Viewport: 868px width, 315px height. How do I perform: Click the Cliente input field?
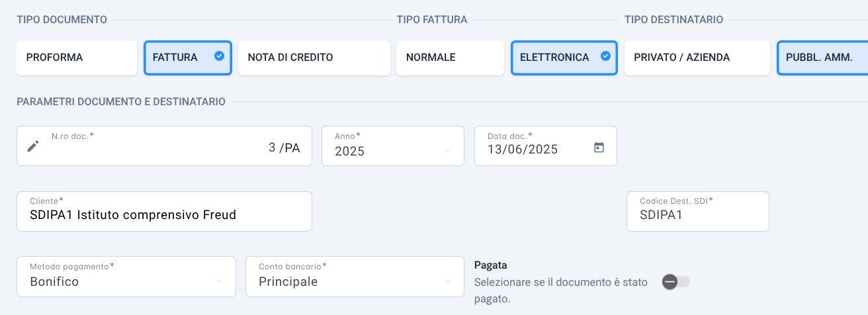(x=164, y=212)
